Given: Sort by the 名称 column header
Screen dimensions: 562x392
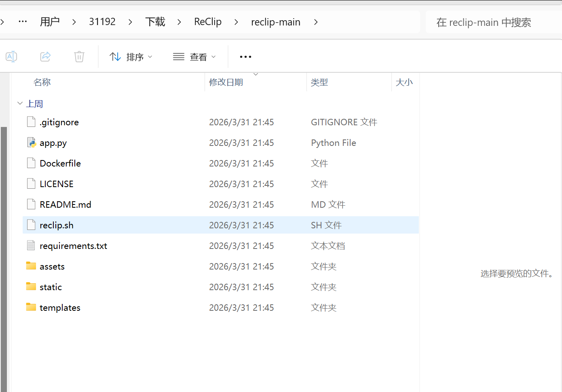Looking at the screenshot, I should [42, 82].
